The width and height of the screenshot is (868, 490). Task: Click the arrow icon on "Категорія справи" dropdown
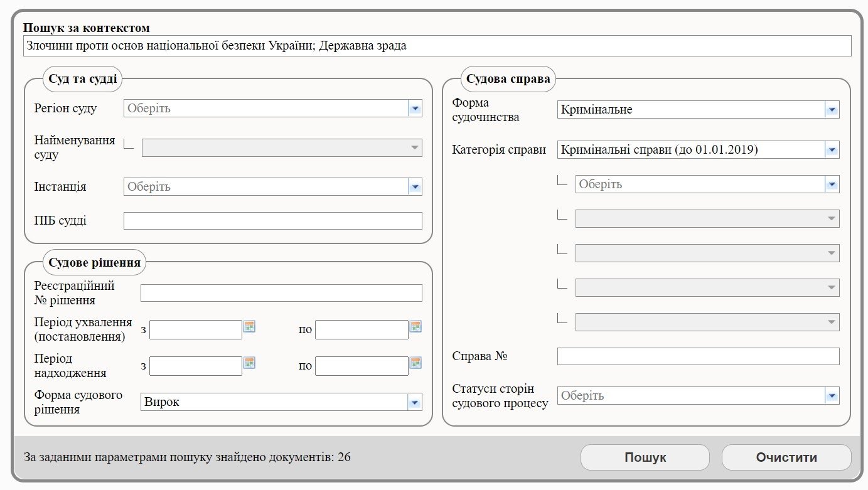click(x=832, y=149)
